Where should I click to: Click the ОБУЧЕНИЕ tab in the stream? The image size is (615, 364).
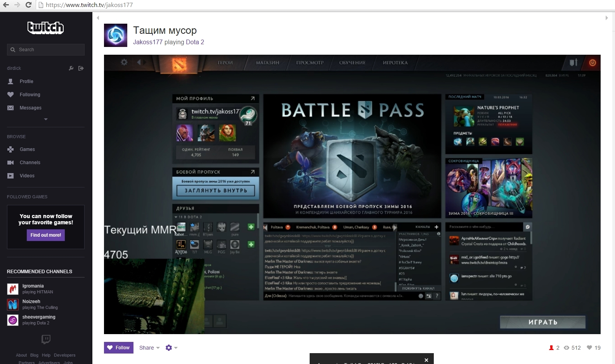(352, 62)
